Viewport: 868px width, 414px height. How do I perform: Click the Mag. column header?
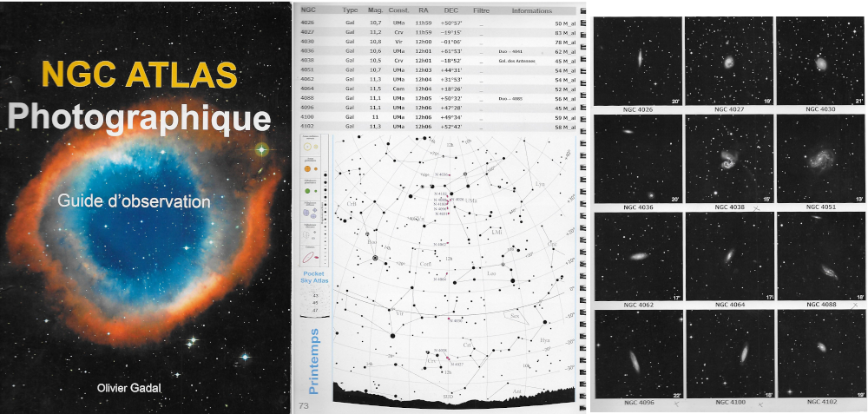coord(375,10)
